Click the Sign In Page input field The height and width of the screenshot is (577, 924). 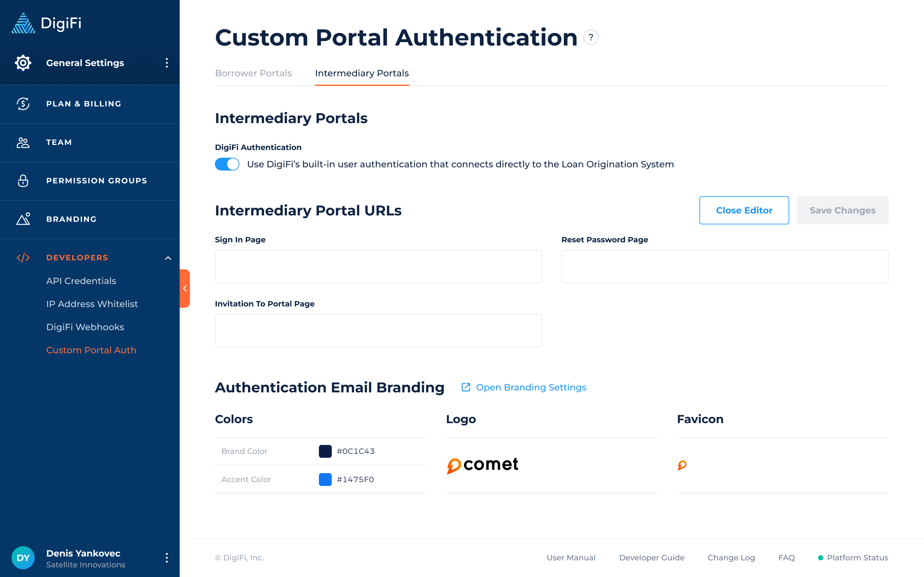click(378, 267)
